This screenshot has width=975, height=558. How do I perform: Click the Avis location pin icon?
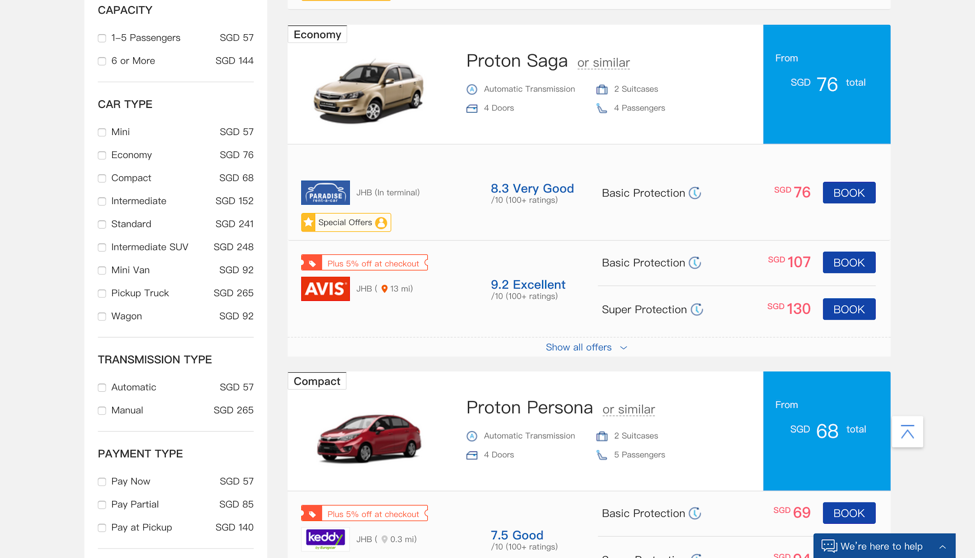(x=384, y=289)
